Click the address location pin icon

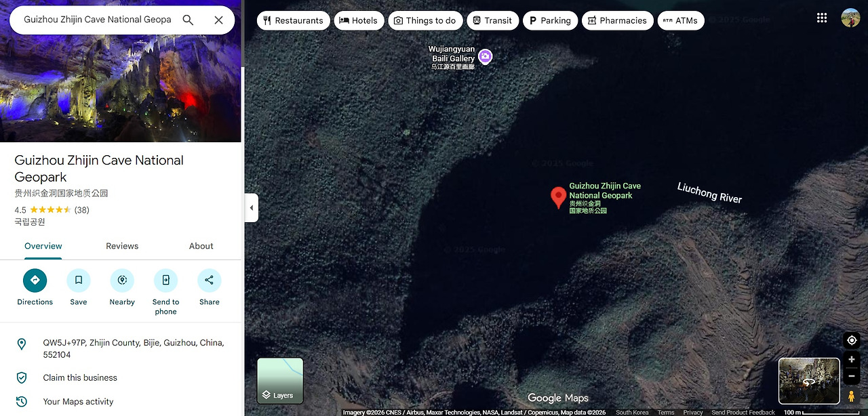(x=22, y=344)
